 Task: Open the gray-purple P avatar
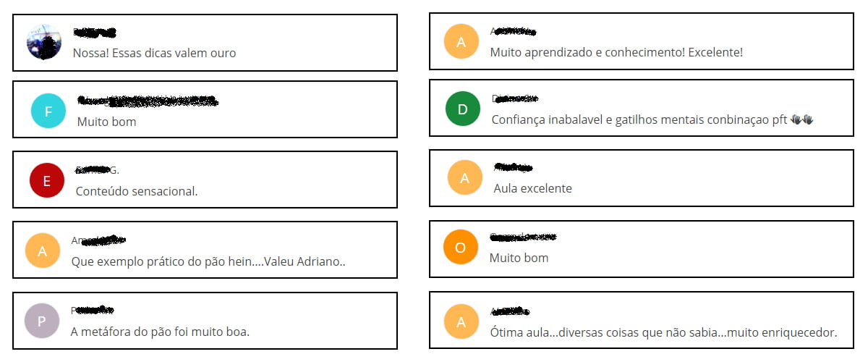pos(42,321)
